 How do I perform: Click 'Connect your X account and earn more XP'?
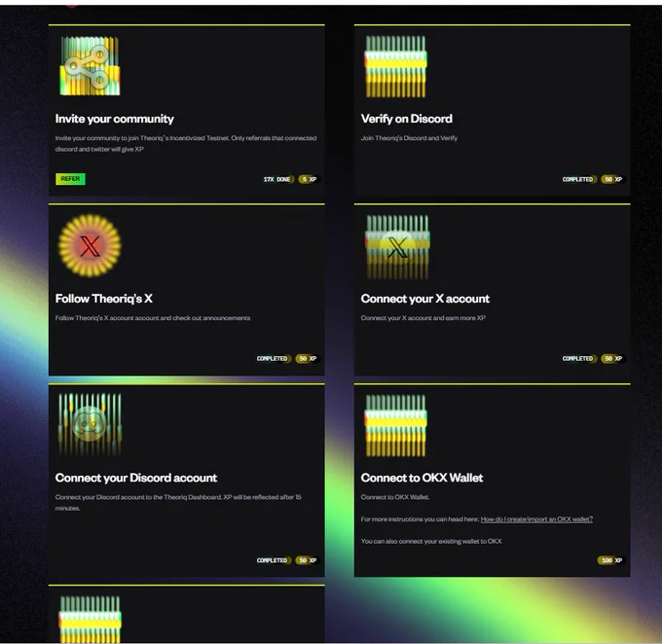pos(423,318)
